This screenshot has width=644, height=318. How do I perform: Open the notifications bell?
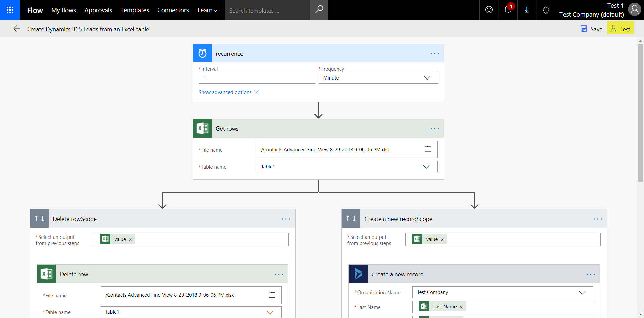click(x=508, y=10)
